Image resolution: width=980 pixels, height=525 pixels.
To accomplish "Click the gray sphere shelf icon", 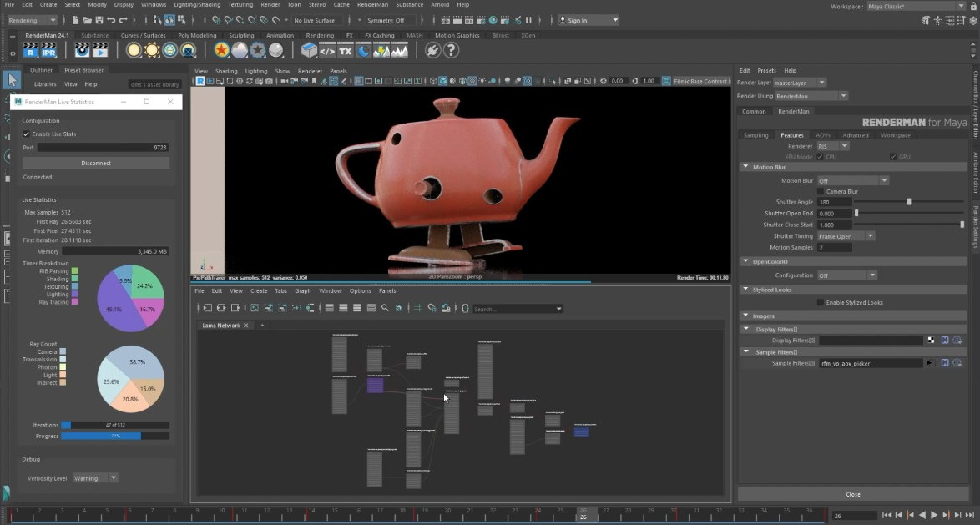I will point(275,50).
